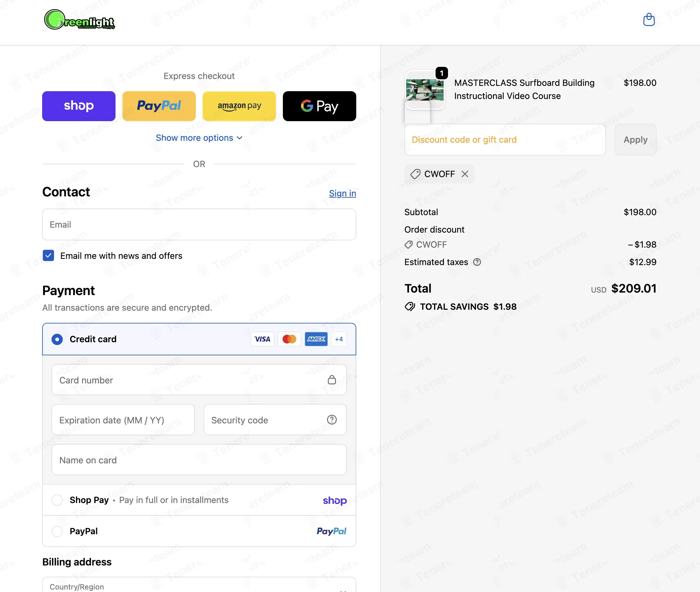Viewport: 700px width, 592px height.
Task: Expand Show more options
Action: [199, 138]
